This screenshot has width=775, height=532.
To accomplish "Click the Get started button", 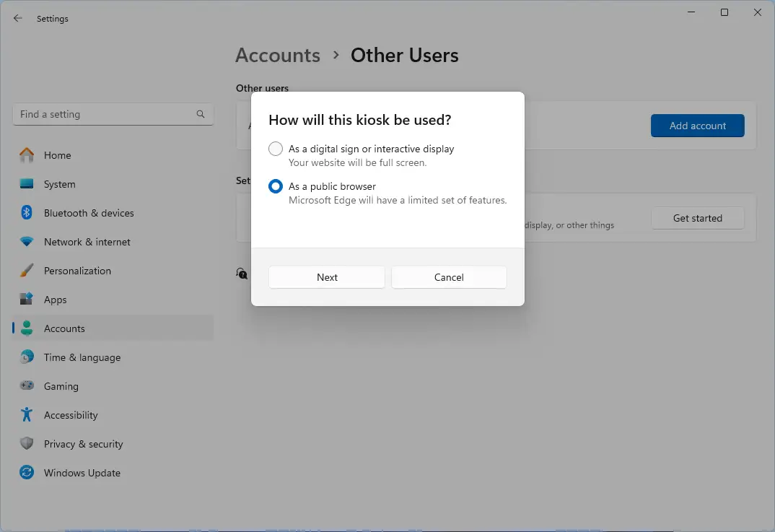I will pyautogui.click(x=697, y=218).
